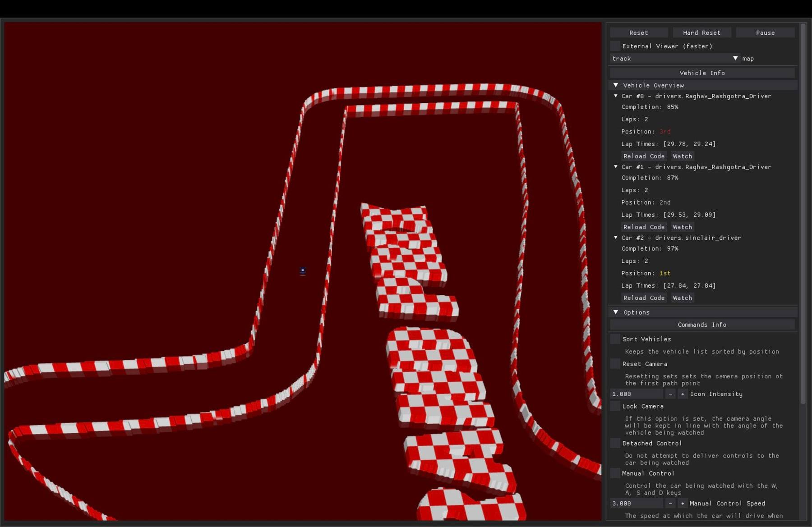Collapse the Car #2 sinclair_driver node
Image resolution: width=812 pixels, height=527 pixels.
pyautogui.click(x=616, y=238)
